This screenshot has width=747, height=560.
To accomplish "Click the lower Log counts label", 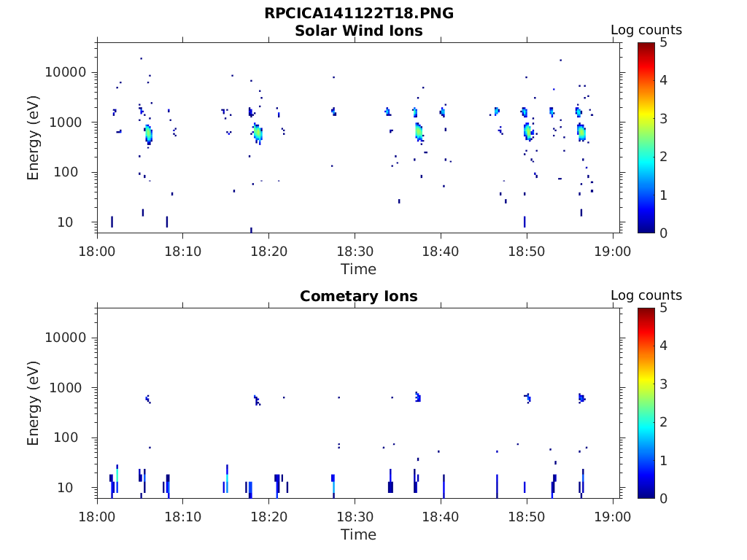I will 646,295.
